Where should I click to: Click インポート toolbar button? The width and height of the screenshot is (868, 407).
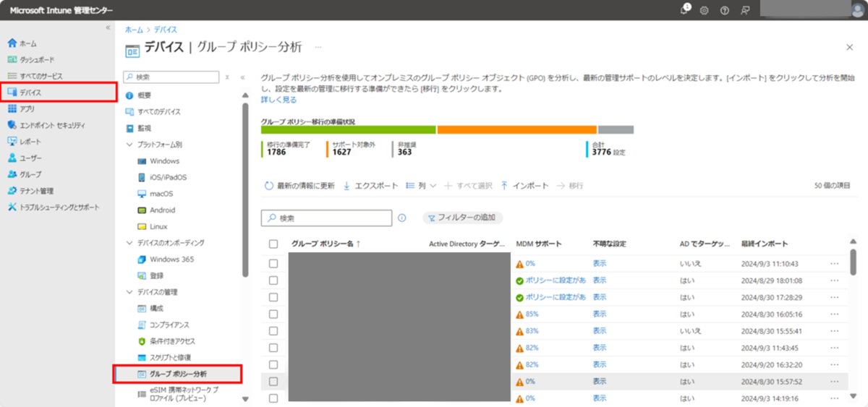coord(524,186)
